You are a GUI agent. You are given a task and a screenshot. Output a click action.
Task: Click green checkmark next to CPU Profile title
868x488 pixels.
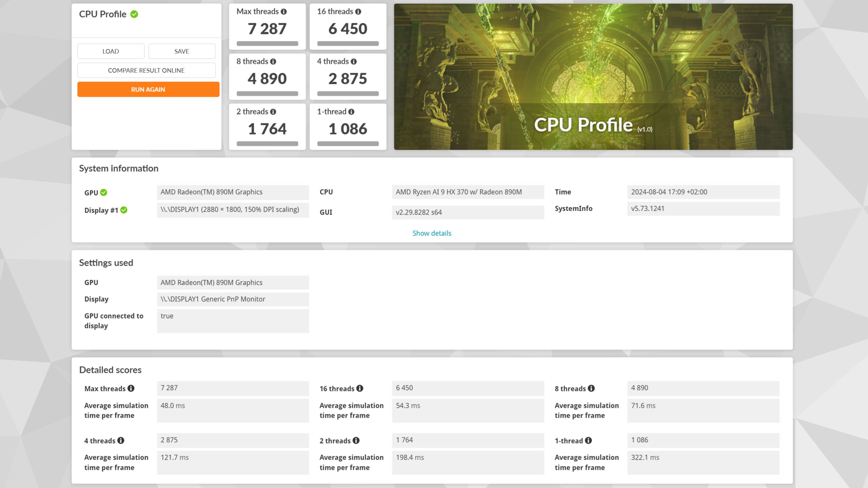pyautogui.click(x=134, y=14)
